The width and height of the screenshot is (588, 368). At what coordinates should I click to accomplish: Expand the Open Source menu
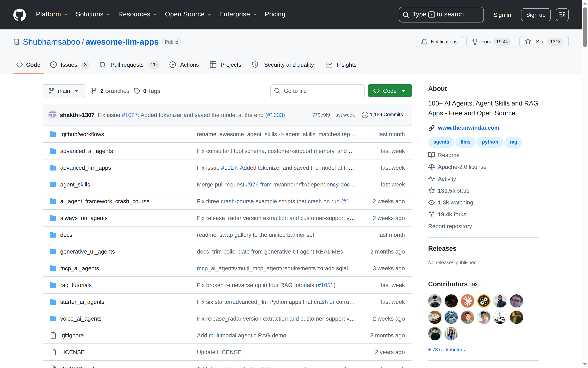point(188,14)
